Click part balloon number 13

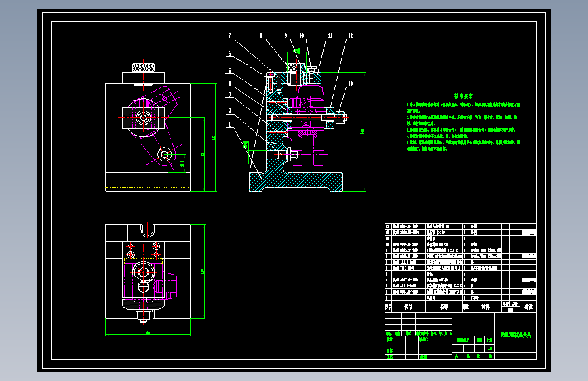tap(350, 84)
